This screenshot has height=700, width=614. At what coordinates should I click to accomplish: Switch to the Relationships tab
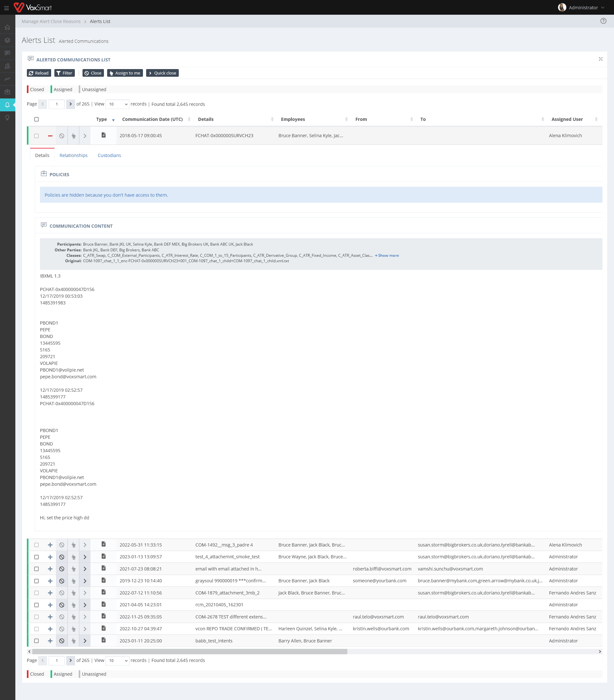click(x=73, y=155)
